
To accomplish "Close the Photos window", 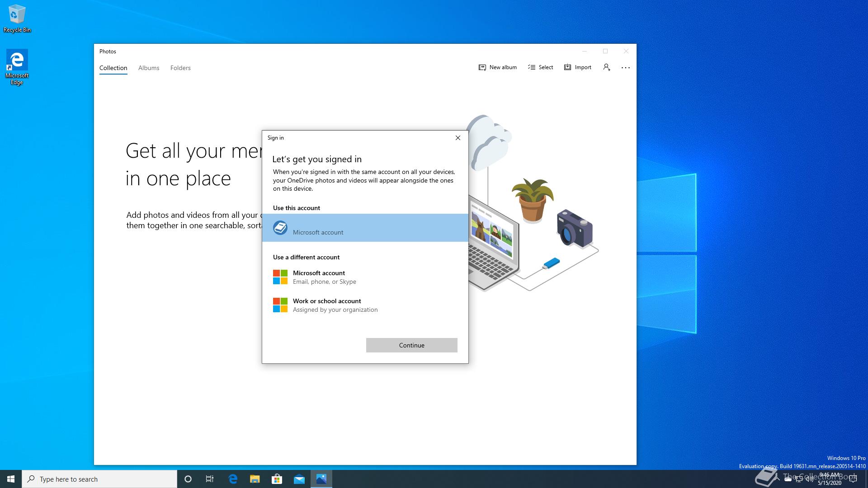I will click(x=626, y=51).
